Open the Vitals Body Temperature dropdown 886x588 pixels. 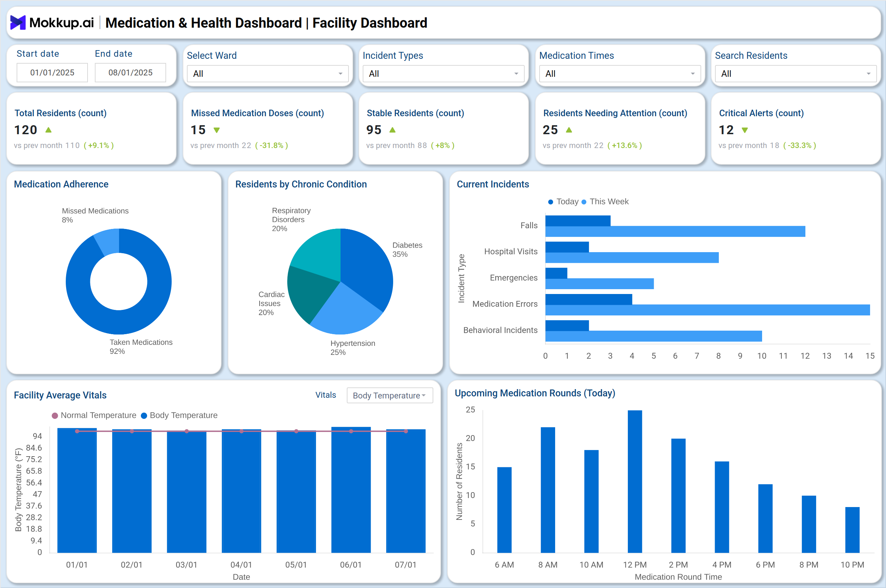pos(390,395)
